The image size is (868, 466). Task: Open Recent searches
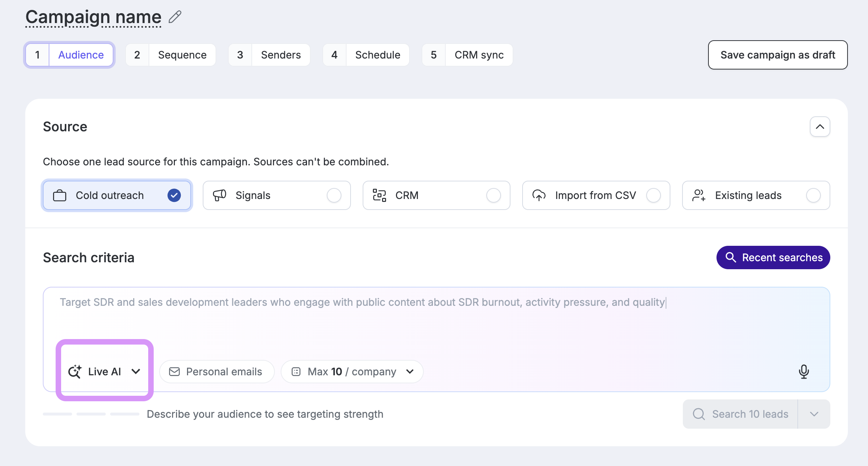coord(773,258)
